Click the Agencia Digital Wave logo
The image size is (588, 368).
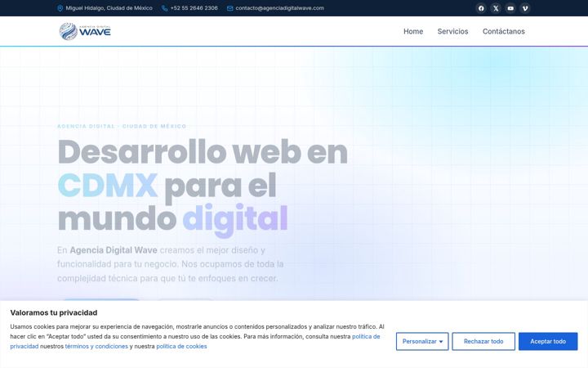pyautogui.click(x=85, y=32)
